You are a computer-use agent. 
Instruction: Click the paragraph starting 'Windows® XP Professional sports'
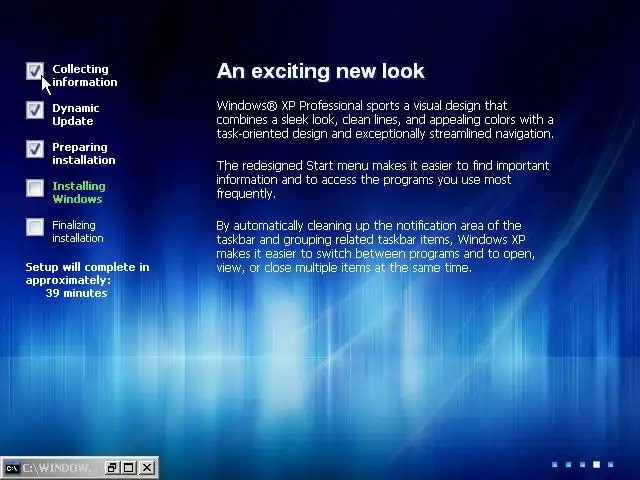(385, 120)
